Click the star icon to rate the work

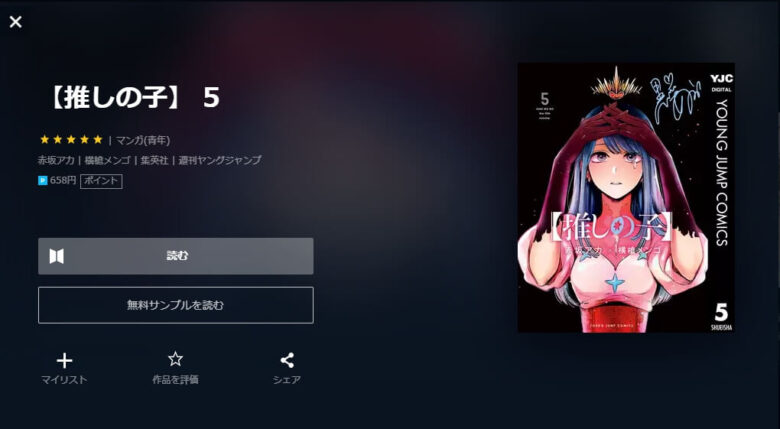coord(175,359)
